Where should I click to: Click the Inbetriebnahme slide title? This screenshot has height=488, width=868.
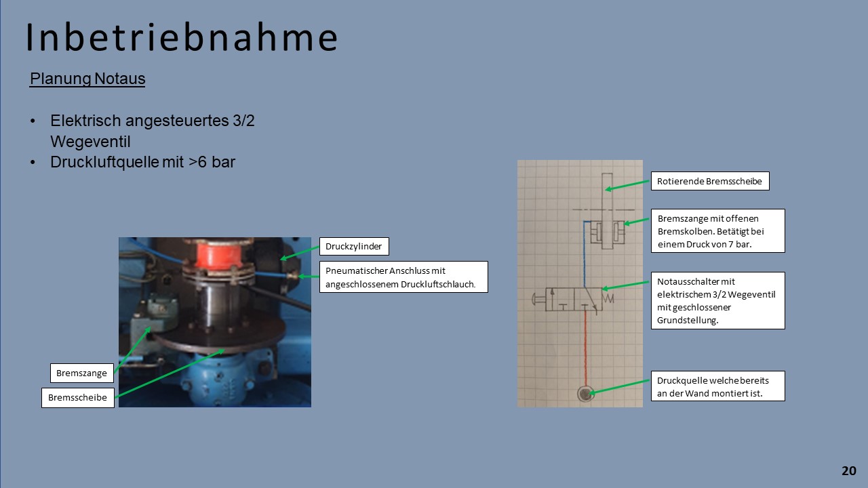[182, 38]
